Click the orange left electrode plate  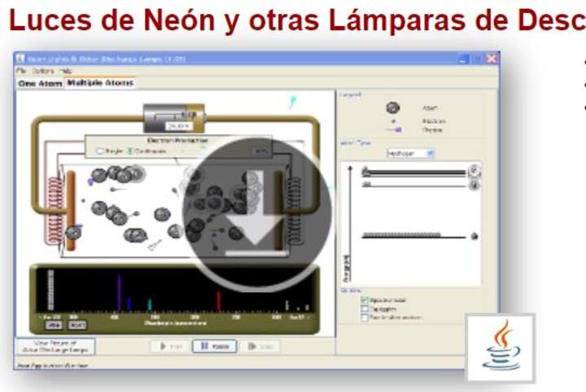pyautogui.click(x=71, y=211)
